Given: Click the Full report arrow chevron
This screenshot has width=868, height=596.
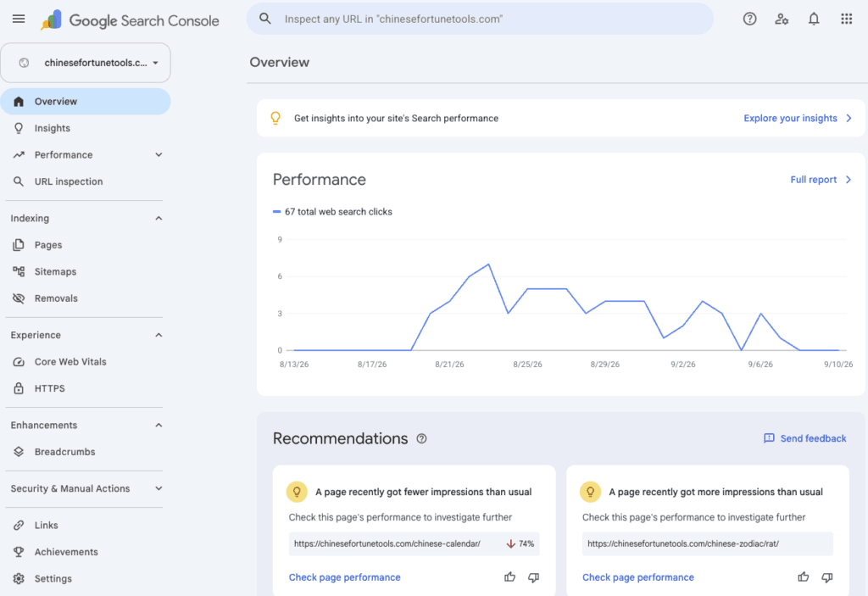Looking at the screenshot, I should click(848, 180).
